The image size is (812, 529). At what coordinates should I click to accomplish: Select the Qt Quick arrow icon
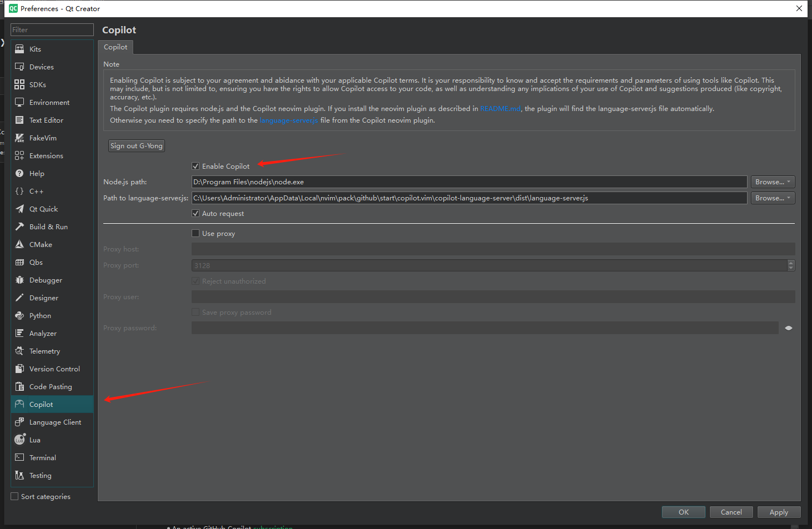(x=19, y=209)
